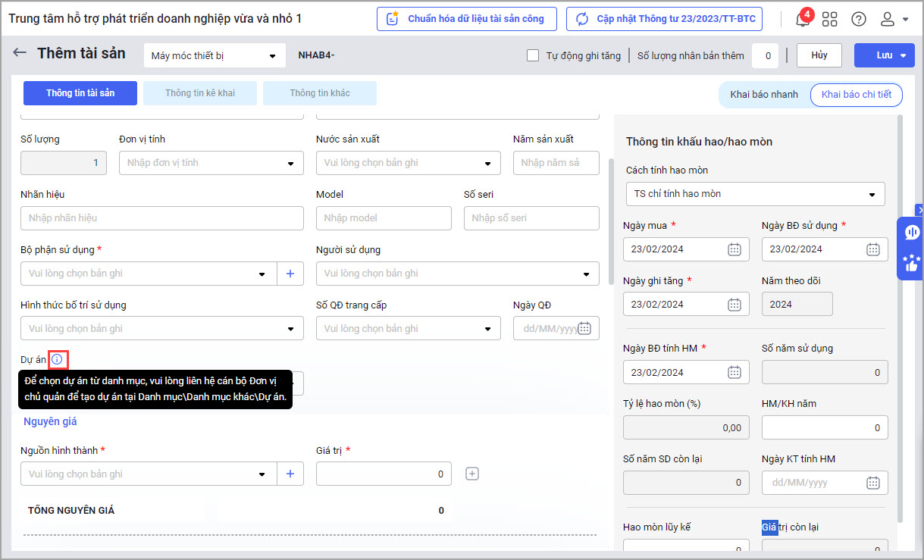924x560 pixels.
Task: Switch to the Thông tin kê khai tab
Action: pos(200,93)
